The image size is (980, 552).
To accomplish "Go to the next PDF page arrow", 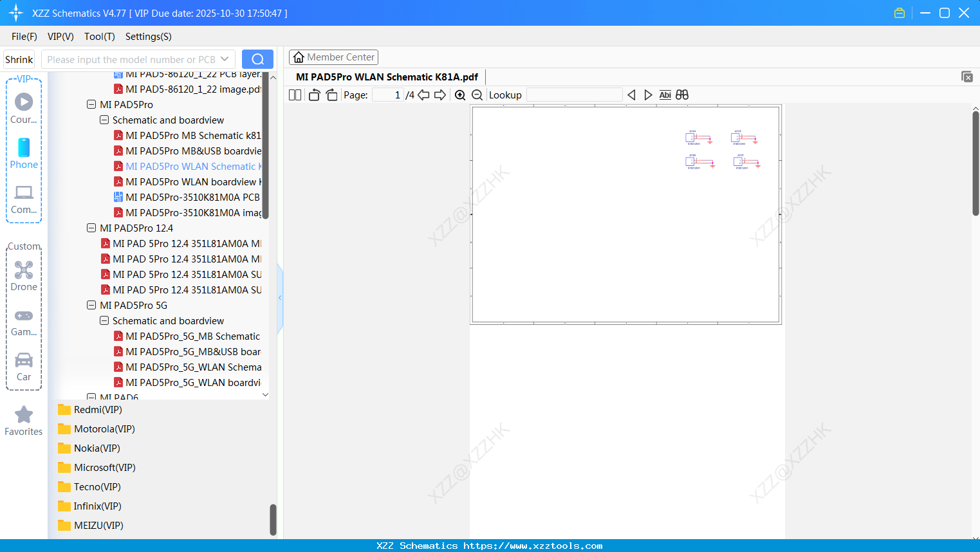I will coord(440,95).
